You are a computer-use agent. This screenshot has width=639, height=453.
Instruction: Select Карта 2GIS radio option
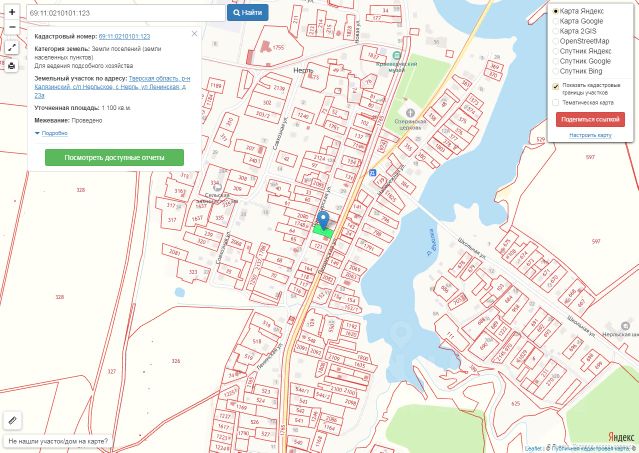(x=555, y=31)
